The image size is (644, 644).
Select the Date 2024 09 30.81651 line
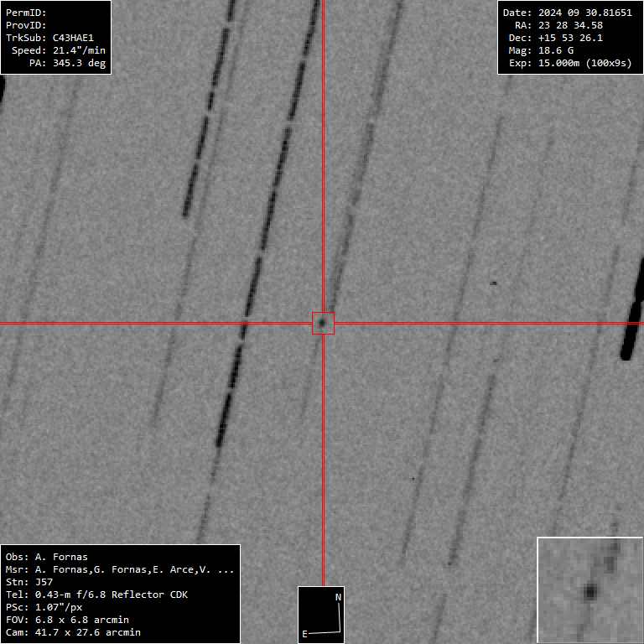point(567,13)
